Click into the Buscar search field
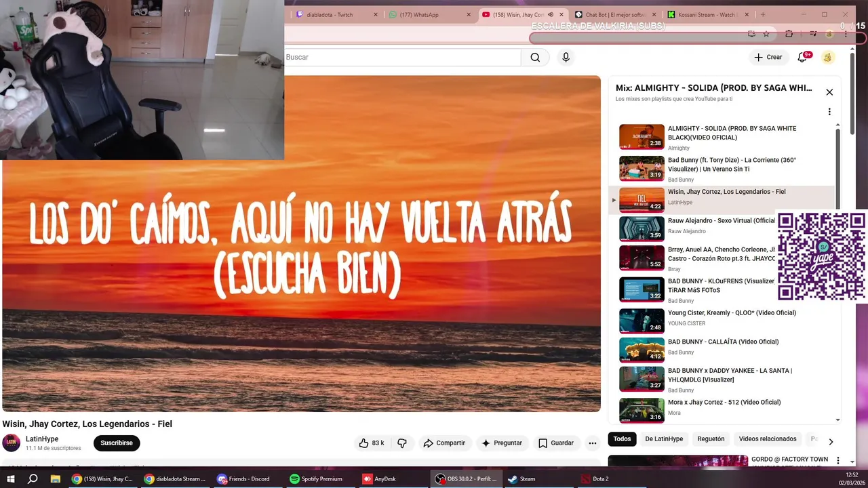 [402, 58]
